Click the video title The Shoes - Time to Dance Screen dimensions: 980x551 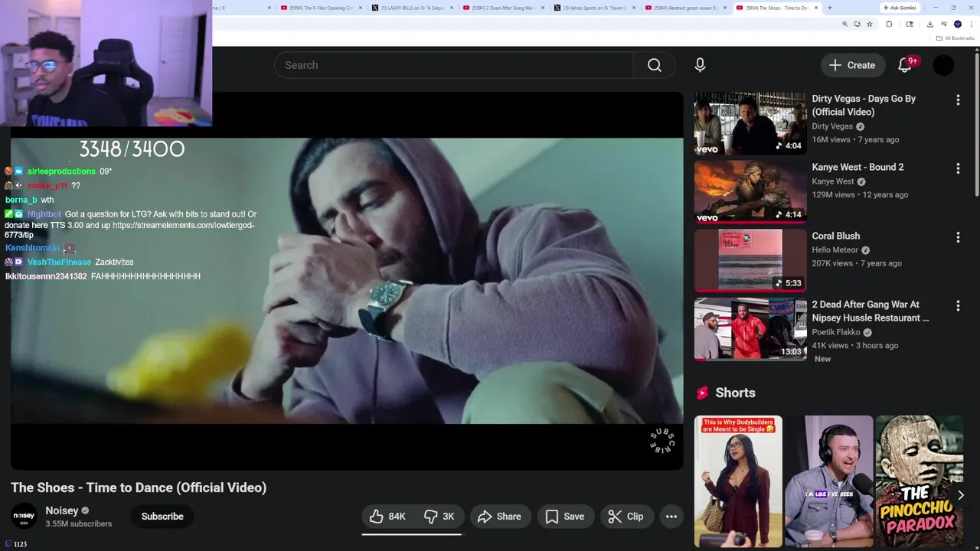[x=139, y=487]
